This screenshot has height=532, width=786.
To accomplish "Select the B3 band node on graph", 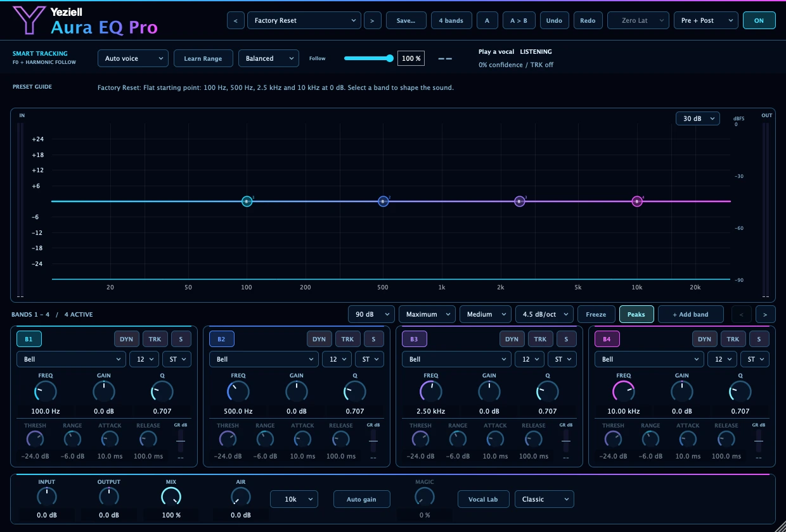I will [x=520, y=201].
